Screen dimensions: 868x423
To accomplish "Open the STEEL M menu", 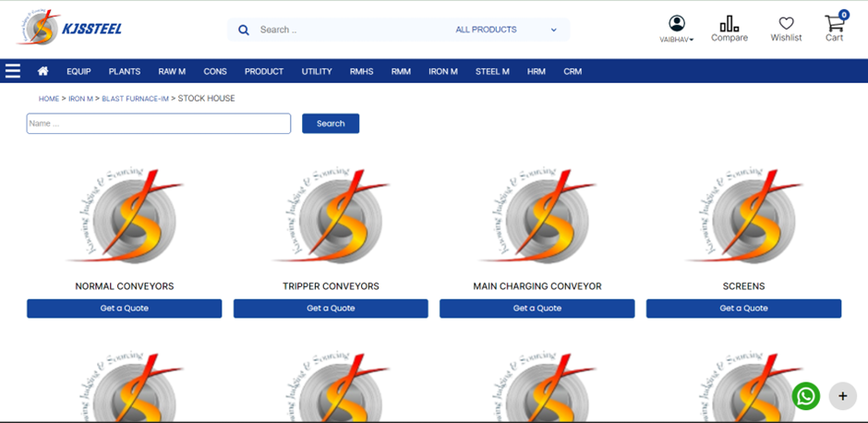I will (x=492, y=71).
